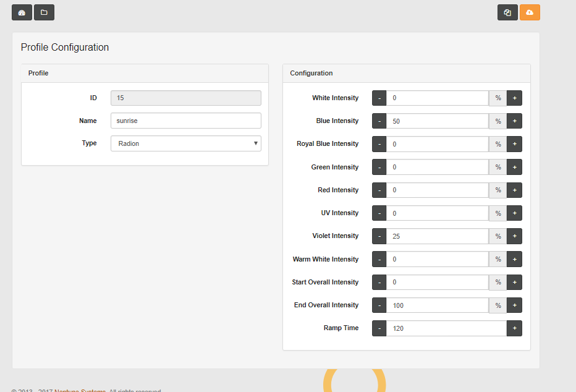Reduce UV Intensity using minus
This screenshot has height=392, width=576.
[379, 213]
